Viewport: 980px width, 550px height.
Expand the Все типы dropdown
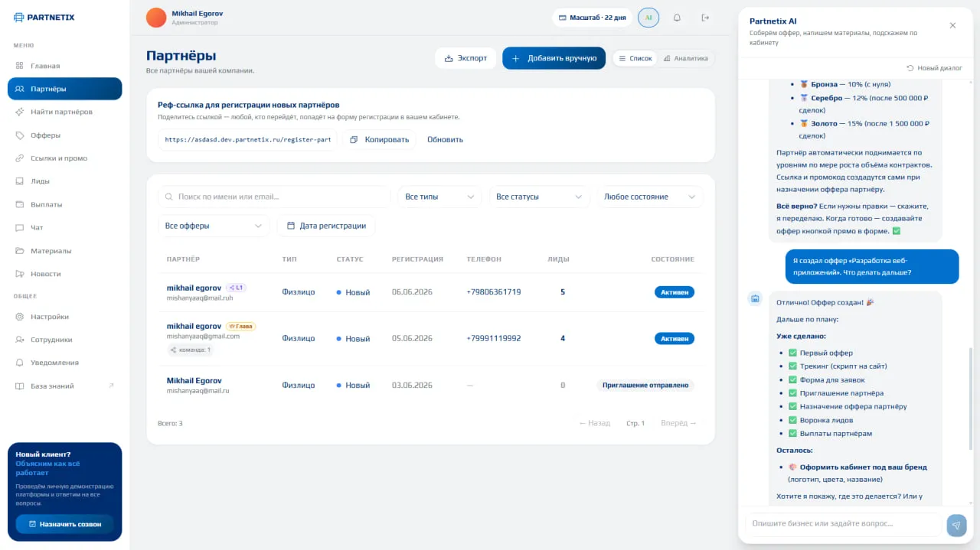pyautogui.click(x=440, y=197)
